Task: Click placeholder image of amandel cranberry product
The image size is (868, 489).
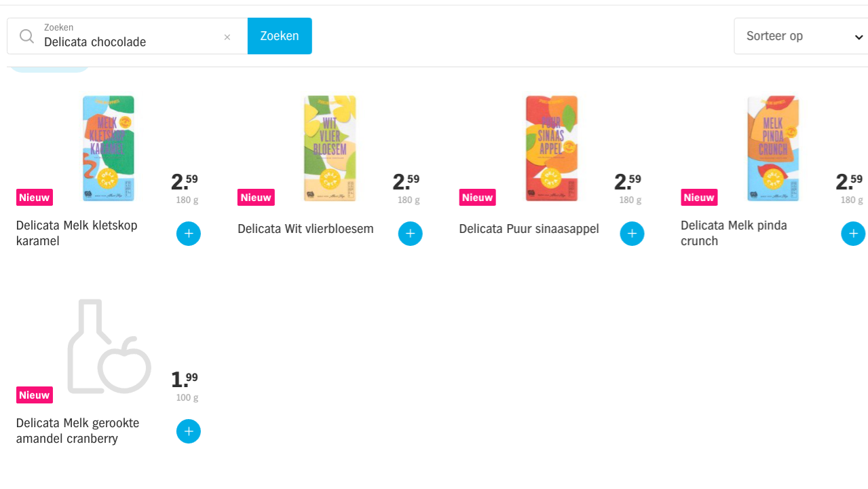Action: click(x=109, y=346)
